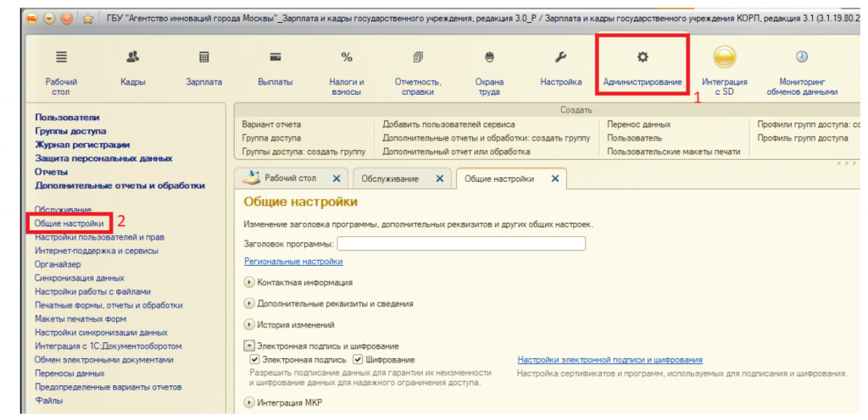Click the Заголовок программы input field
Screen dimensions: 868x420
(461, 244)
